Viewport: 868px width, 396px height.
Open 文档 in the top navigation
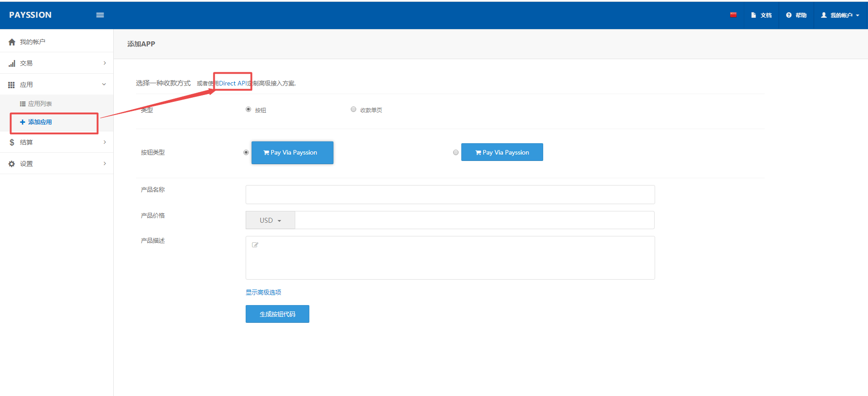point(762,15)
